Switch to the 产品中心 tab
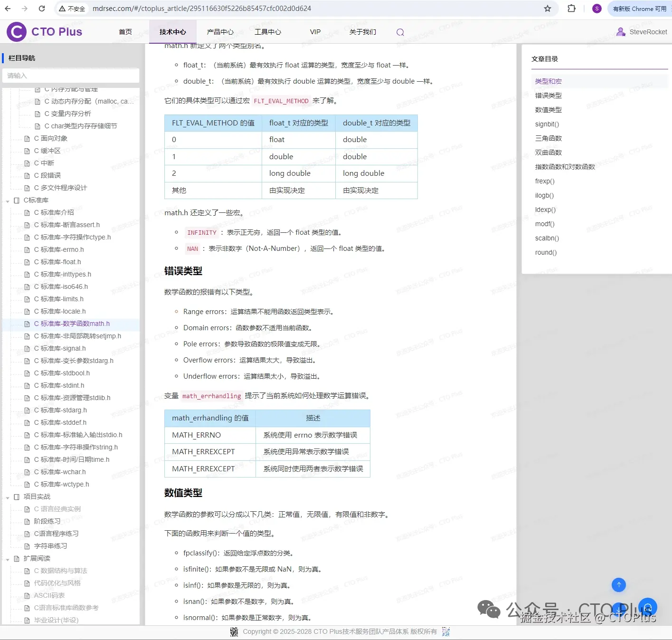 click(220, 32)
